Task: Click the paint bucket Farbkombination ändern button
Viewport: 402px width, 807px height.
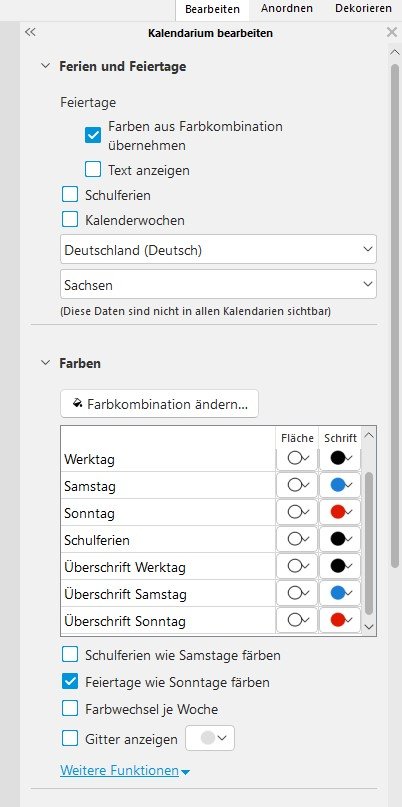Action: [x=159, y=404]
